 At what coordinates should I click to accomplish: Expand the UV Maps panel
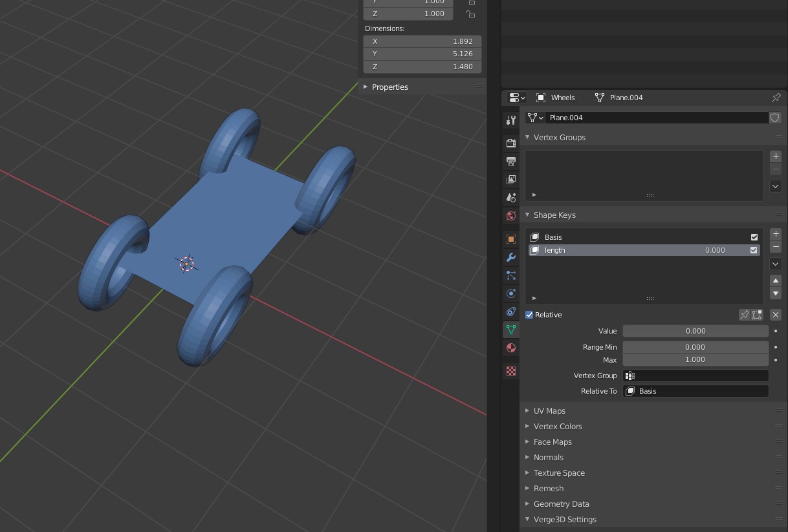point(527,410)
